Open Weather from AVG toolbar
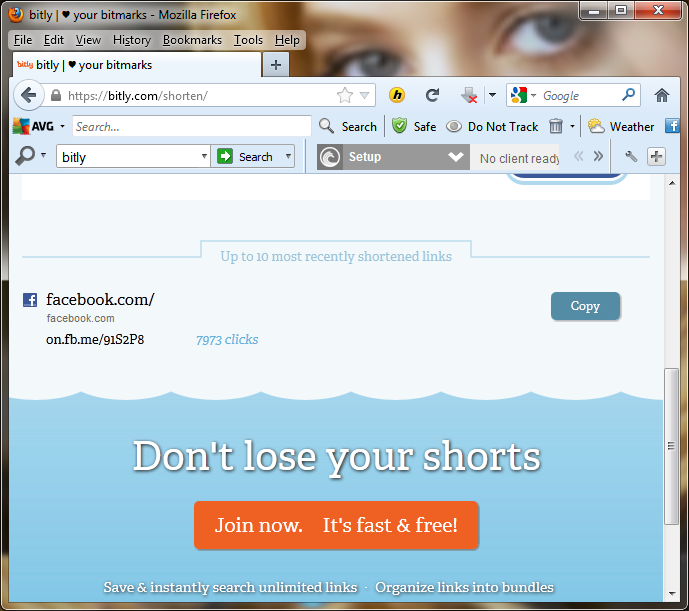 coord(621,127)
